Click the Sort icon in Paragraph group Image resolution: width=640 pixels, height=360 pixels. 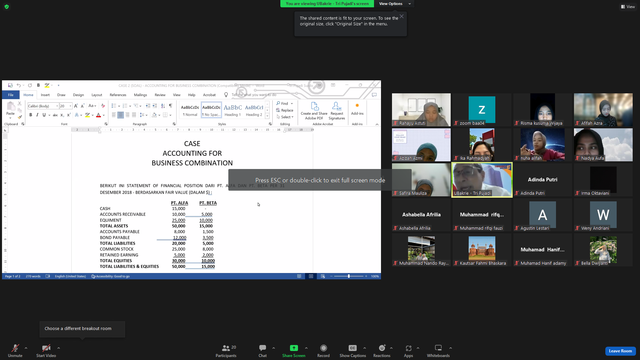(x=163, y=106)
